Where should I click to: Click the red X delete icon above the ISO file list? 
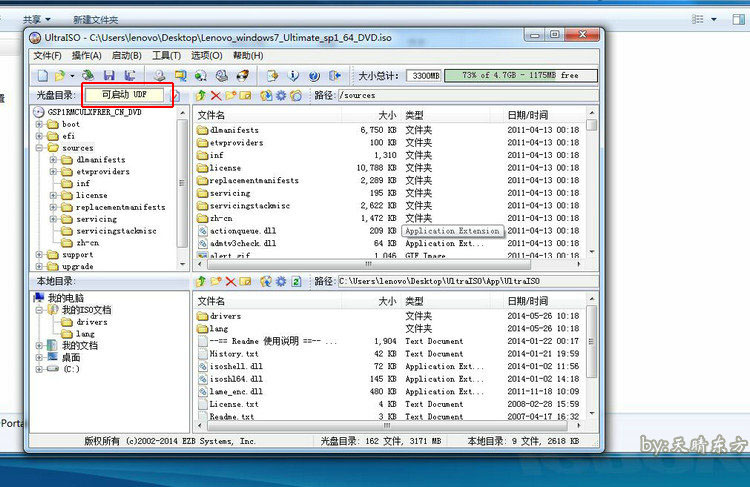[216, 96]
